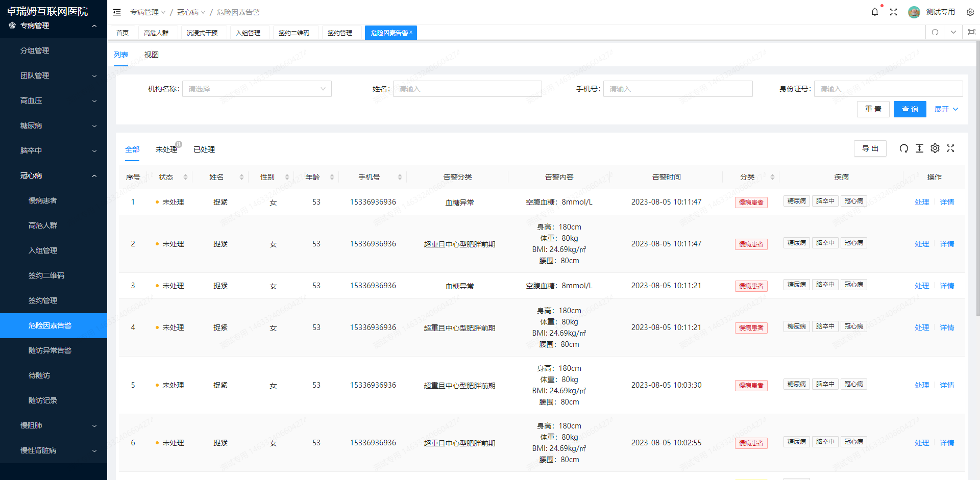This screenshot has width=980, height=480.
Task: Show 已处理 alerts tab
Action: 204,149
